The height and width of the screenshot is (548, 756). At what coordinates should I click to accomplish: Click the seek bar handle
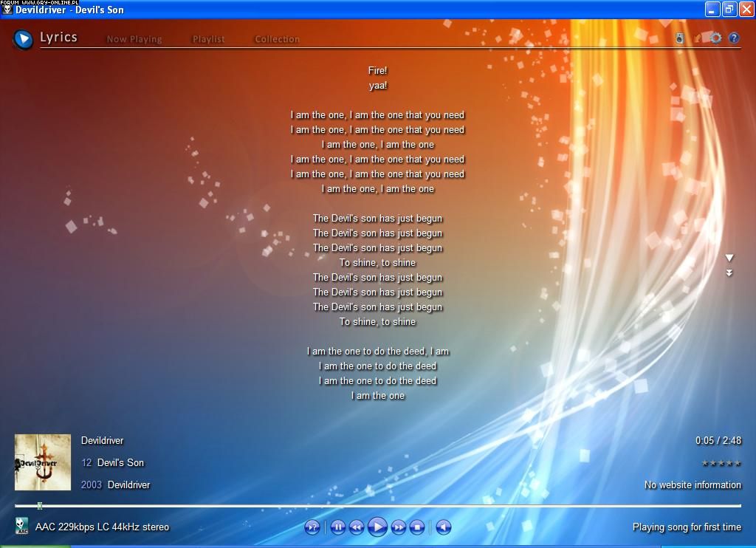pos(40,506)
